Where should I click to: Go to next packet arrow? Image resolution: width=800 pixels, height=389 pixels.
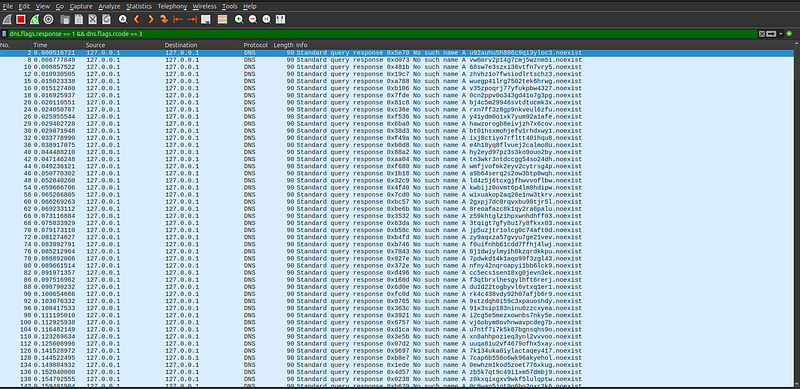[151, 19]
